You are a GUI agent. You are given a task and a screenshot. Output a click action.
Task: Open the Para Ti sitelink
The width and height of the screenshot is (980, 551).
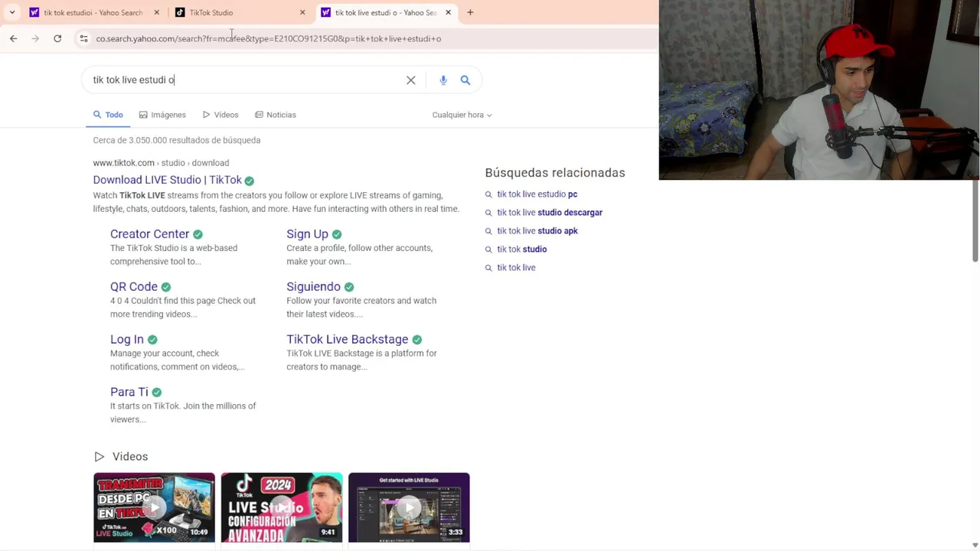click(x=129, y=393)
